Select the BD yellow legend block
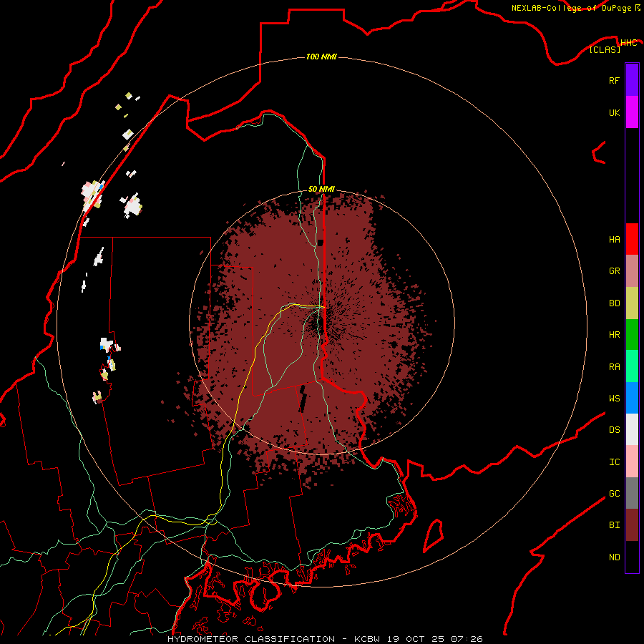 (x=632, y=303)
